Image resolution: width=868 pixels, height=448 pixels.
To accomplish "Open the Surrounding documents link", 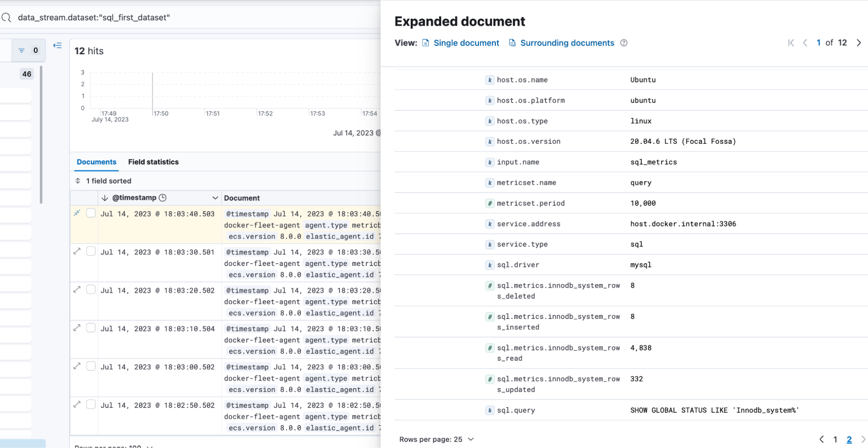I will (x=567, y=43).
